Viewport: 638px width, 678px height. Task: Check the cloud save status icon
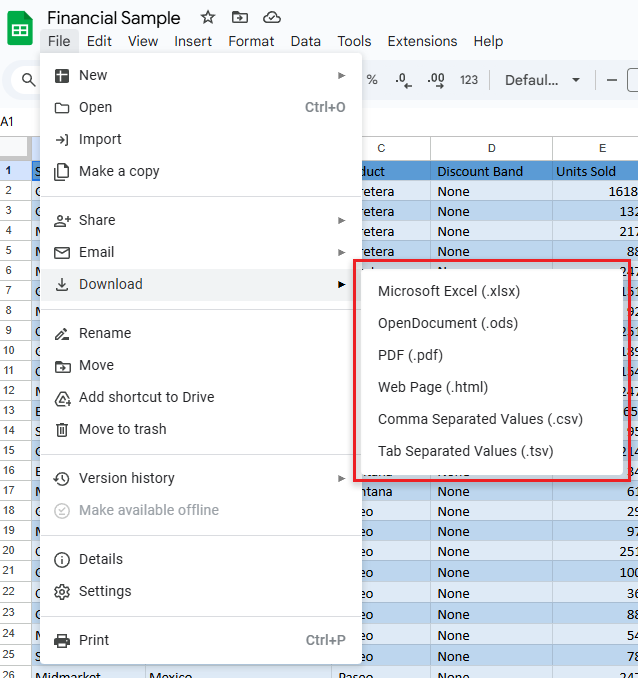[272, 17]
